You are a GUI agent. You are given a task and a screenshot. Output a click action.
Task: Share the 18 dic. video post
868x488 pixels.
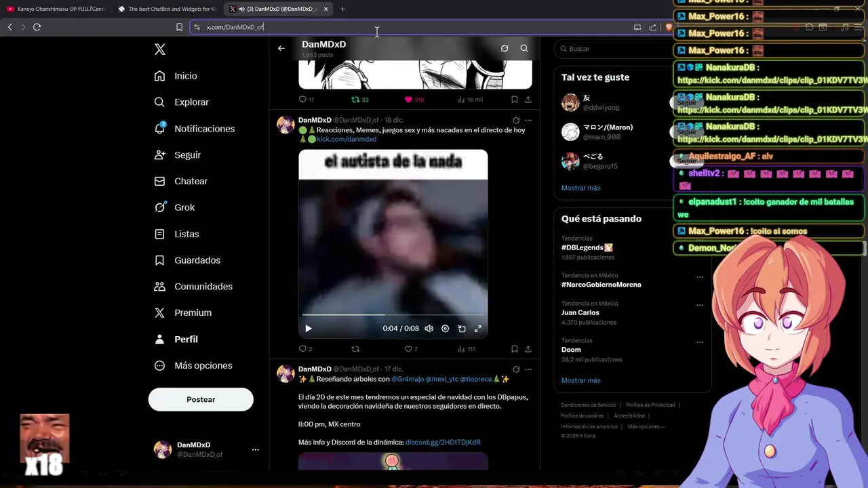tap(528, 349)
